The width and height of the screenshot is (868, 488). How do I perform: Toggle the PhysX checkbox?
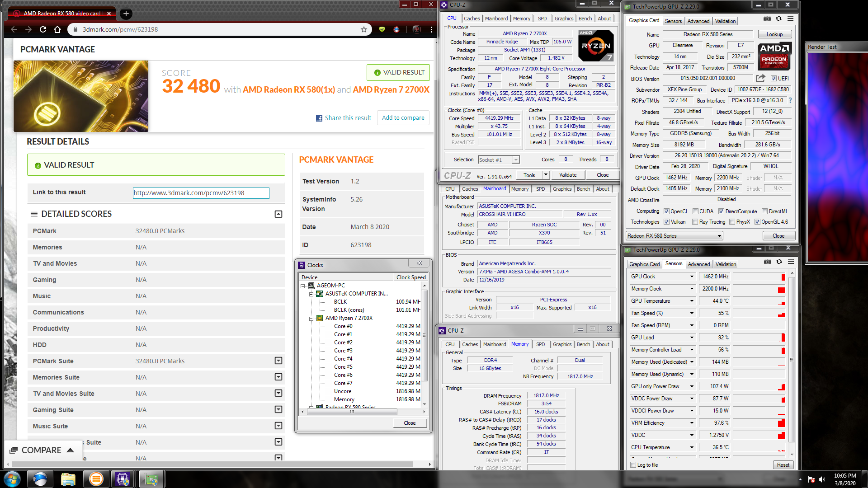coord(732,222)
